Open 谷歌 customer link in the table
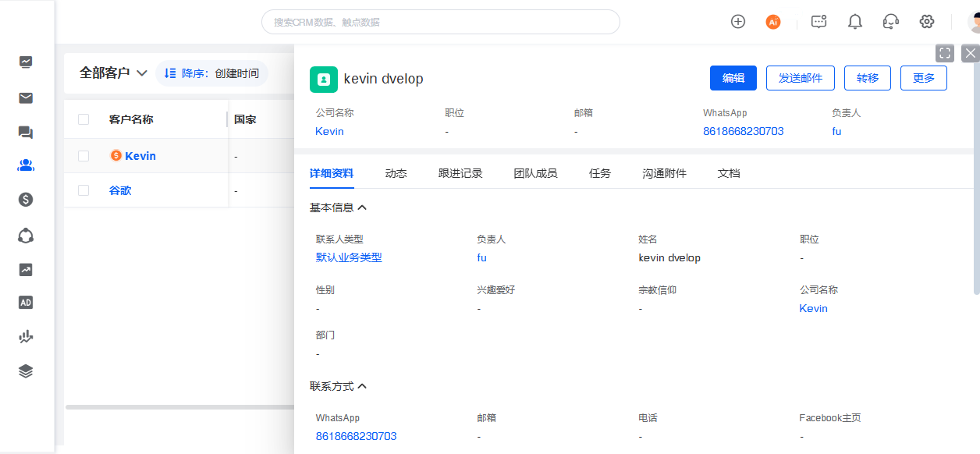 120,190
